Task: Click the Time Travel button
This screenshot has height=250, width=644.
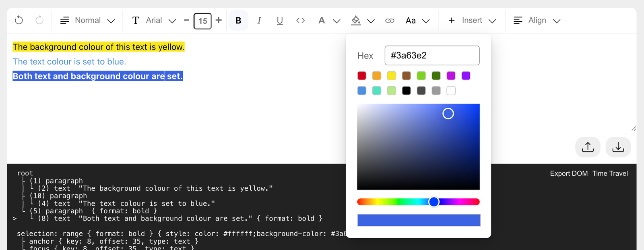Action: point(610,173)
